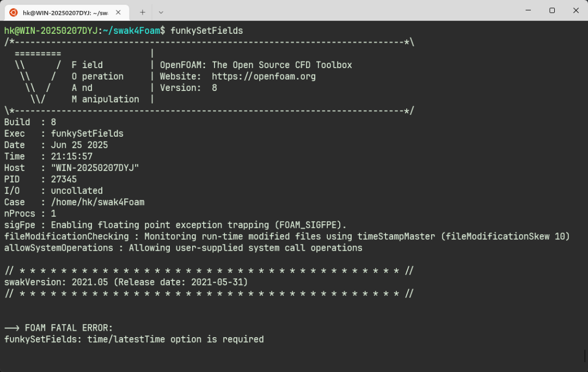The height and width of the screenshot is (372, 588).
Task: Click the swakVersion 2021.05 output line
Action: [x=126, y=282]
